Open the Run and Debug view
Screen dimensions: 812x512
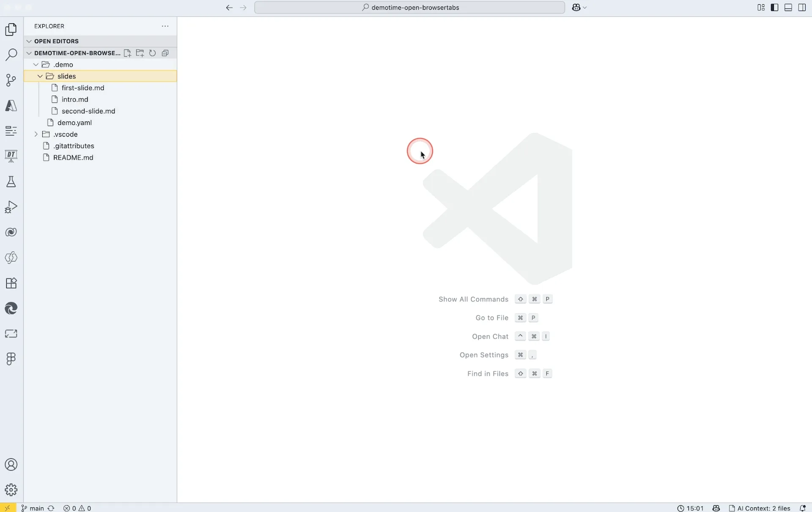[11, 207]
